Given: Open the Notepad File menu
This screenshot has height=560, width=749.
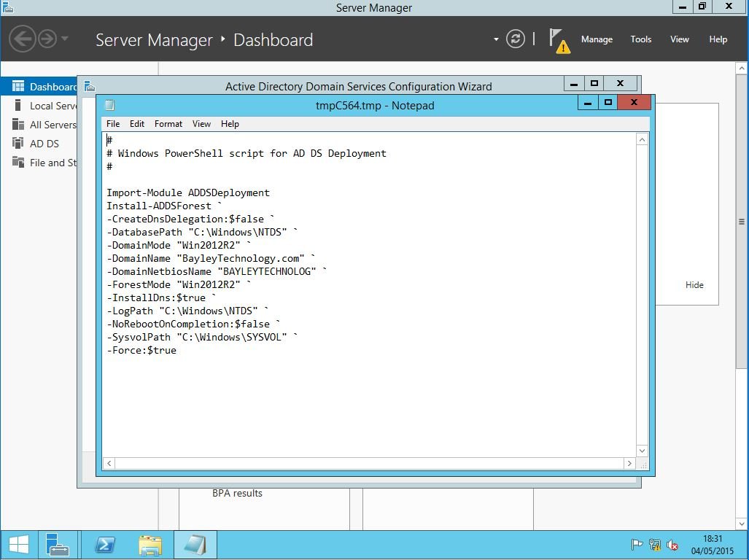Looking at the screenshot, I should tap(113, 124).
